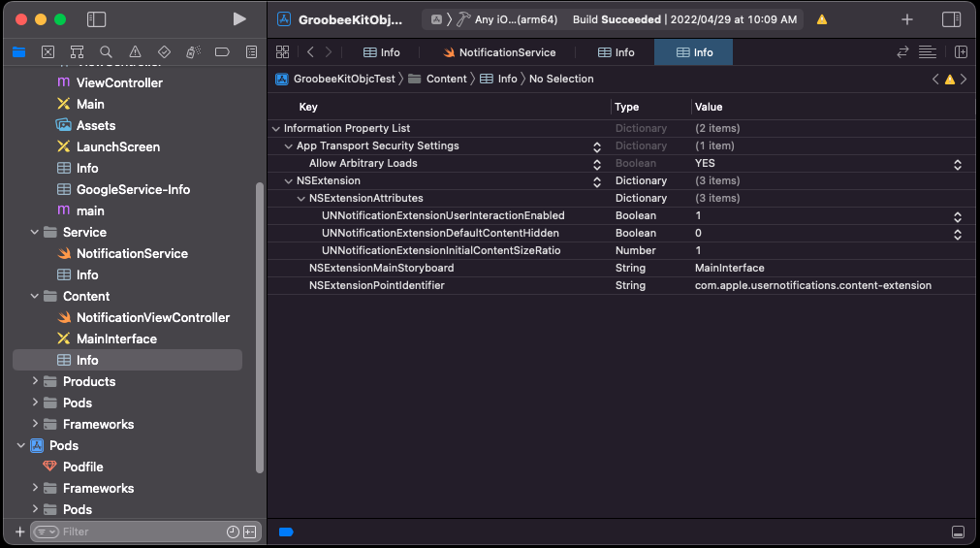Show only source-controlled files filter
980x548 pixels.
pyautogui.click(x=249, y=532)
